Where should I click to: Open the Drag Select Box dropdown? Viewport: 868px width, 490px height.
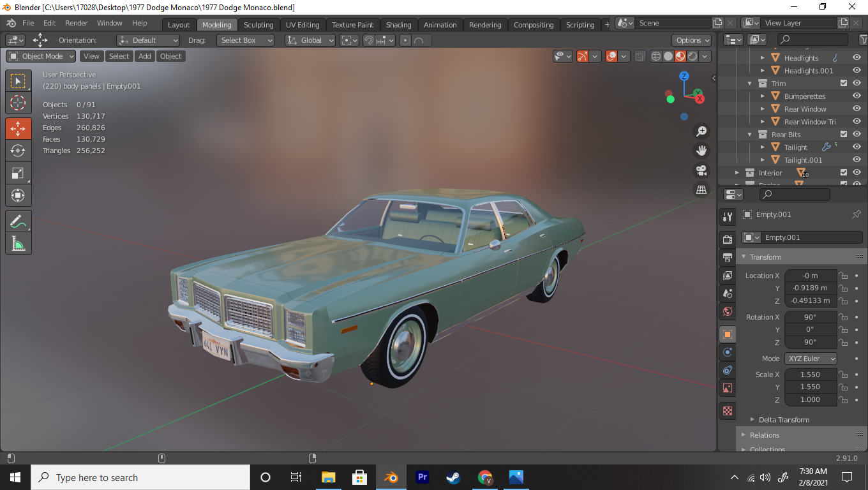245,40
